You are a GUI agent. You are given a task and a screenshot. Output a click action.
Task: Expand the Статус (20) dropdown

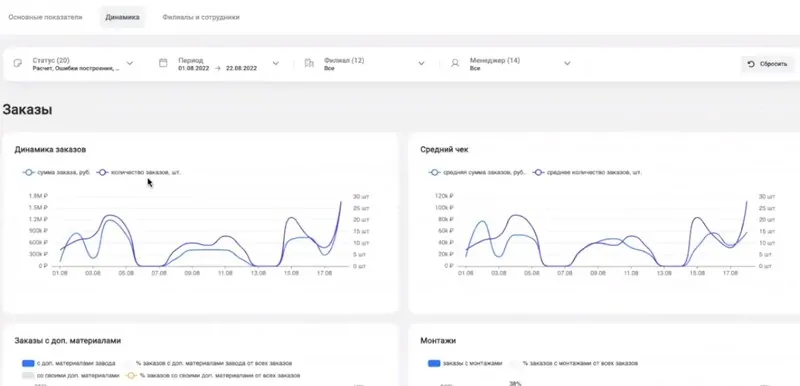tap(130, 63)
